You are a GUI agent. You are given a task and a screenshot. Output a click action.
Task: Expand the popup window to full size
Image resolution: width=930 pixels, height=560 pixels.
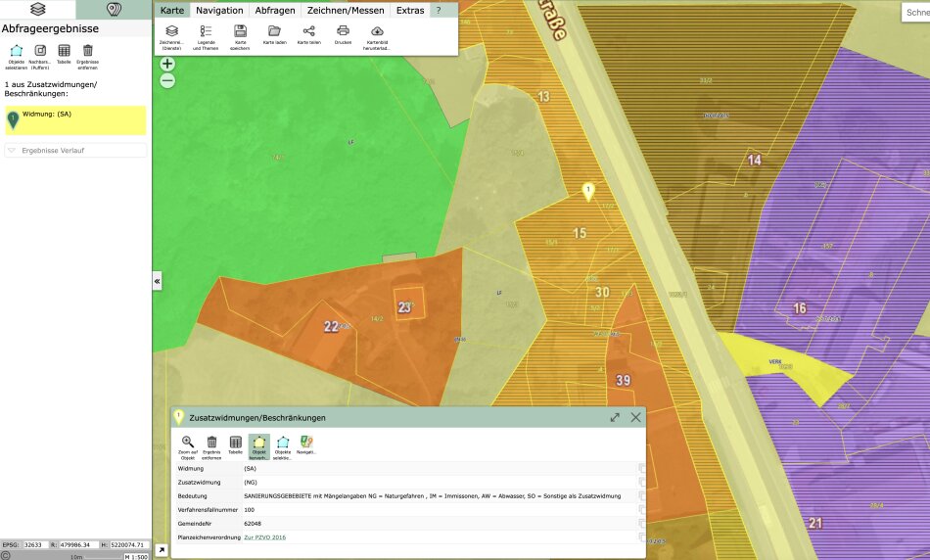tap(615, 417)
